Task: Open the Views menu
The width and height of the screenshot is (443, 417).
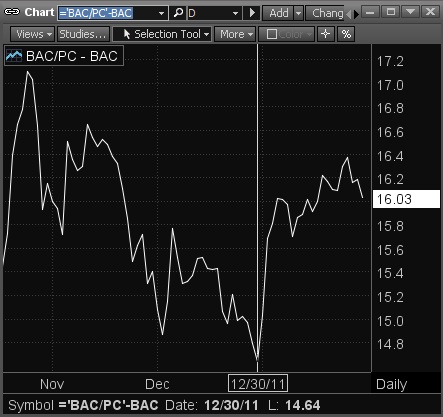Action: click(x=32, y=34)
